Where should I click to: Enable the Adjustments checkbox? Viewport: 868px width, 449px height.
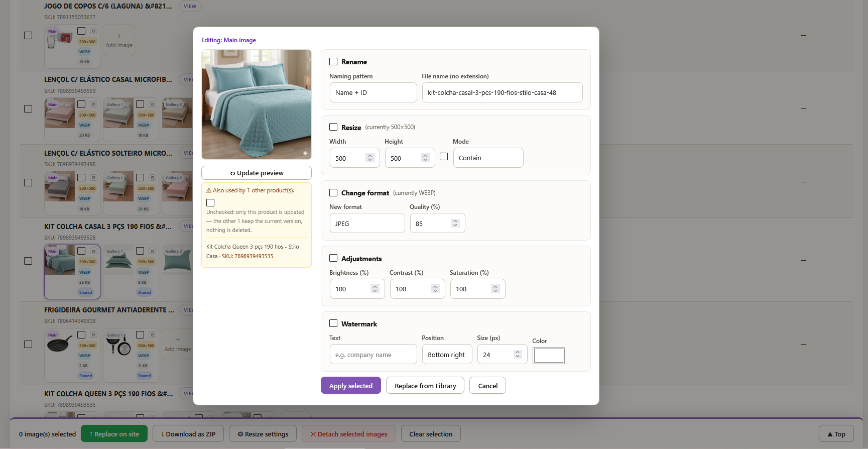coord(333,258)
